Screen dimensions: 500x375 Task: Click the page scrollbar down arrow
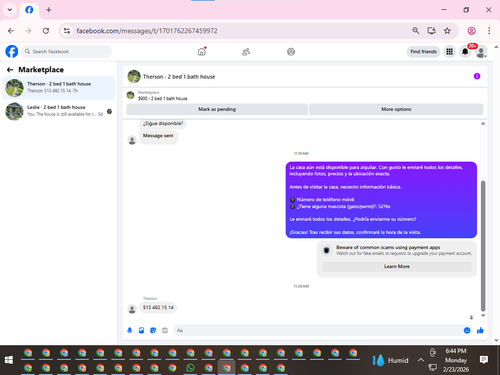click(496, 340)
